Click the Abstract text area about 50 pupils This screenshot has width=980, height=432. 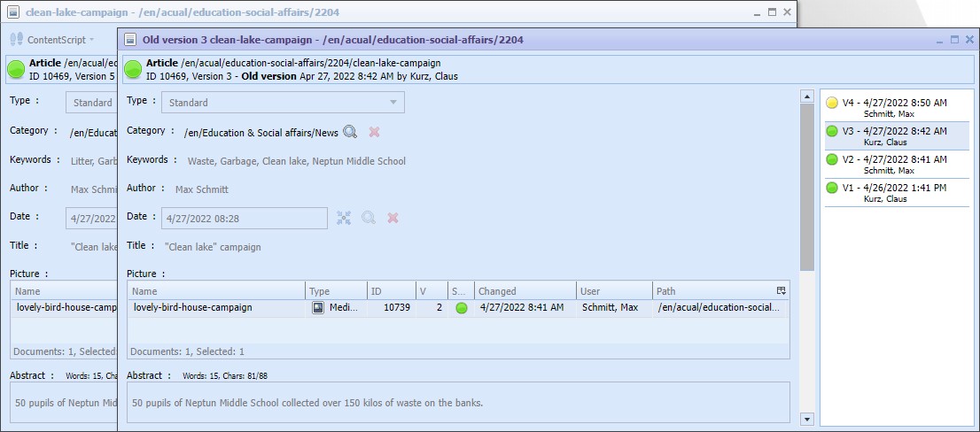(x=459, y=403)
